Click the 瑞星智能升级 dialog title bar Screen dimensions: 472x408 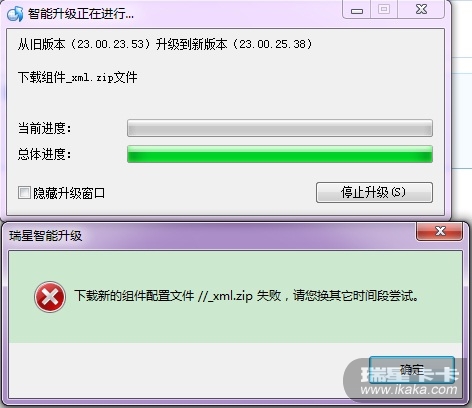(x=210, y=236)
